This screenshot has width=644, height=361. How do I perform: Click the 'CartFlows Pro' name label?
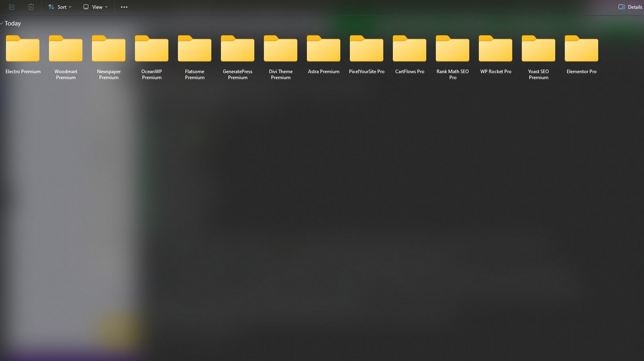click(x=410, y=72)
